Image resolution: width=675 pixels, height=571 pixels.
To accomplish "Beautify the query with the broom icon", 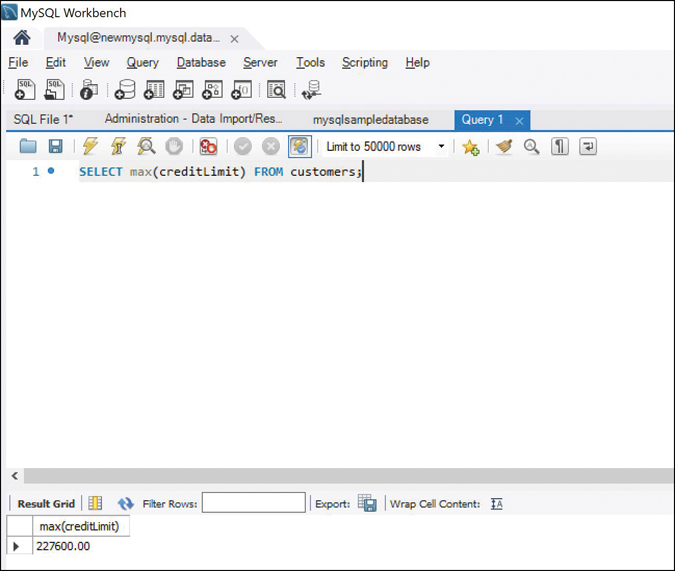I will (504, 146).
